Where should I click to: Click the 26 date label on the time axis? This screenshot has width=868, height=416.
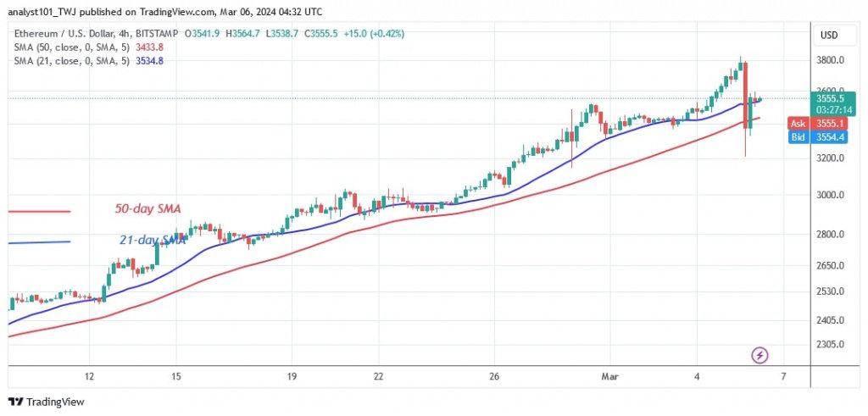point(495,376)
